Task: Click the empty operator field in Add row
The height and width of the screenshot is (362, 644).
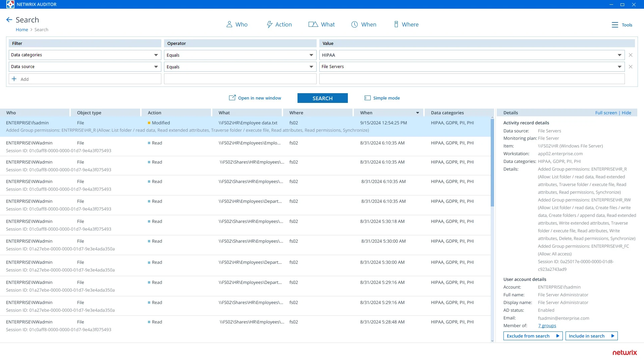Action: coord(240,79)
